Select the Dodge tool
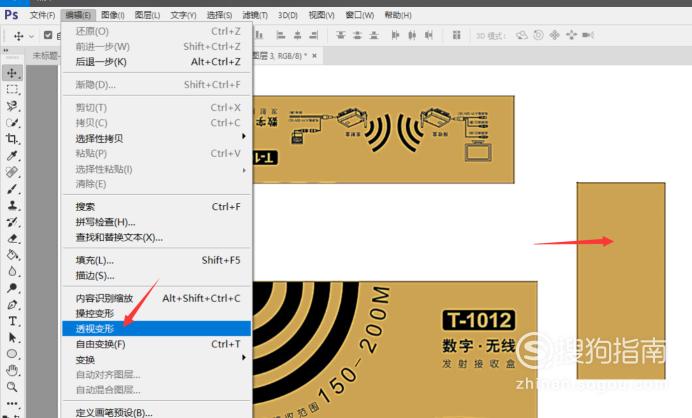This screenshot has height=418, width=692. 12,288
